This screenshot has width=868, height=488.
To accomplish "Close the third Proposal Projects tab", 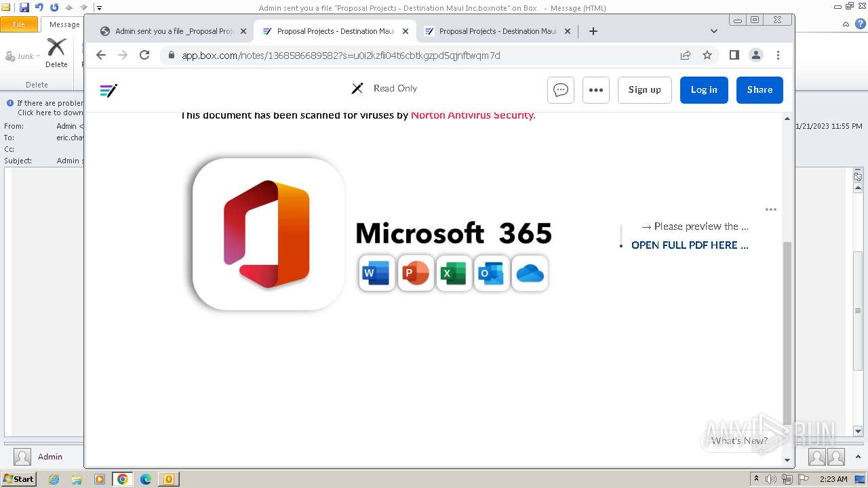I will [566, 31].
